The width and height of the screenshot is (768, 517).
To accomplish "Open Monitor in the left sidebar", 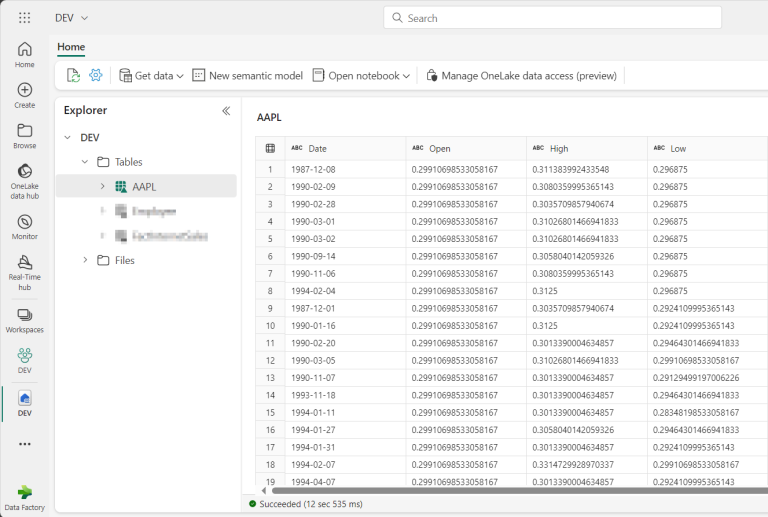I will tap(24, 227).
